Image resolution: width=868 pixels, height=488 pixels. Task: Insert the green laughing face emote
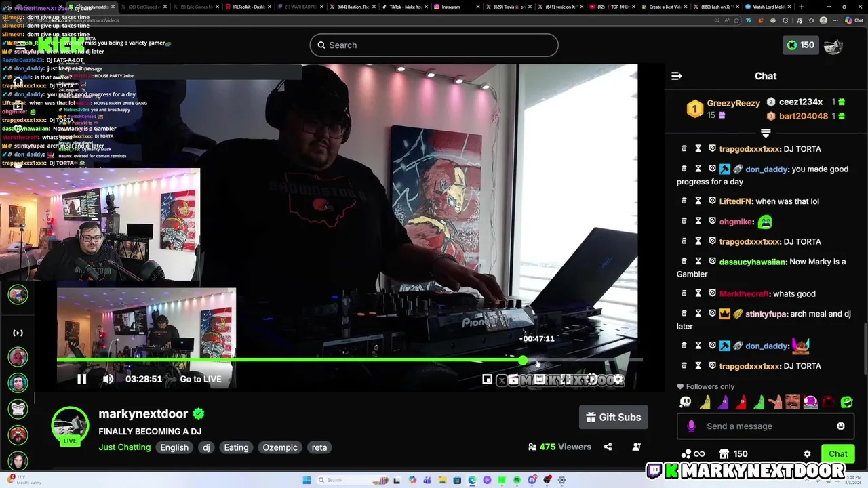coord(846,403)
